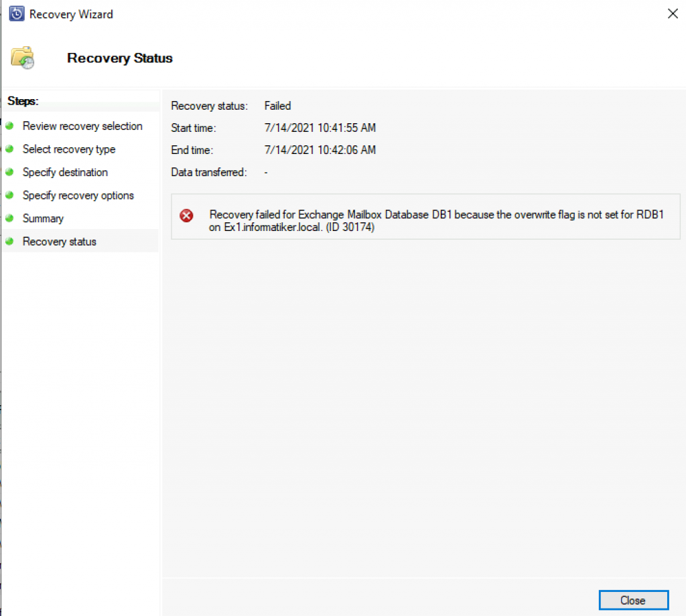This screenshot has height=616, width=686.
Task: Click the Data transferred: label
Action: [209, 172]
